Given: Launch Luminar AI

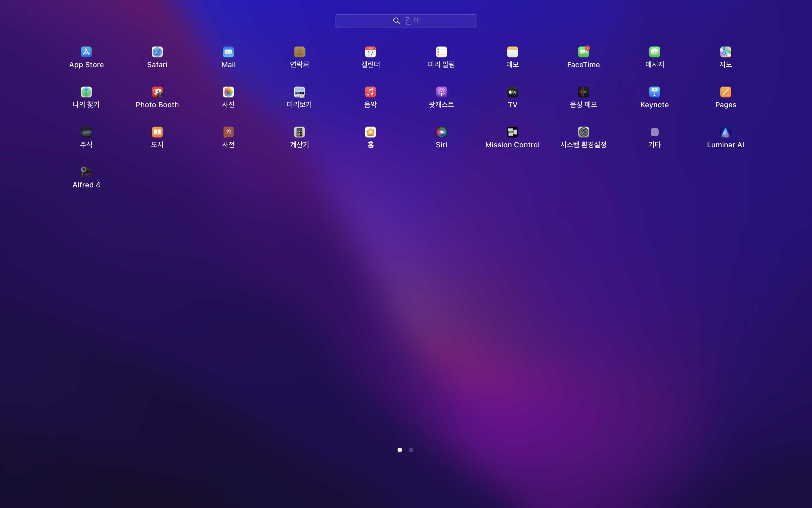Looking at the screenshot, I should coord(725,132).
